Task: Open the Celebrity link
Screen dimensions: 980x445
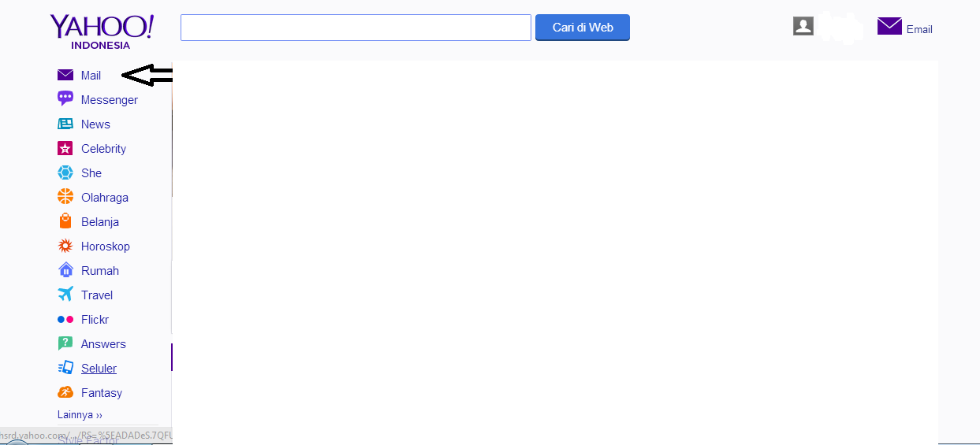Action: (103, 149)
